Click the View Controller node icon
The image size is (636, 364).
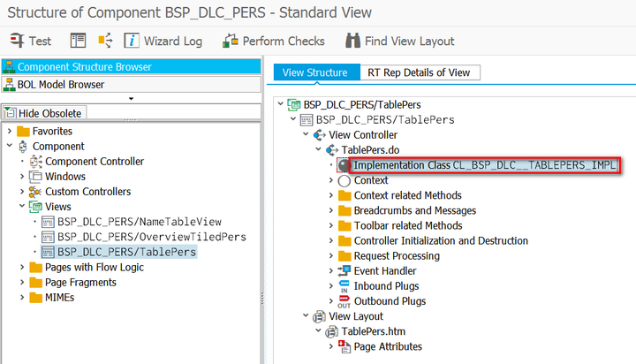(x=319, y=134)
